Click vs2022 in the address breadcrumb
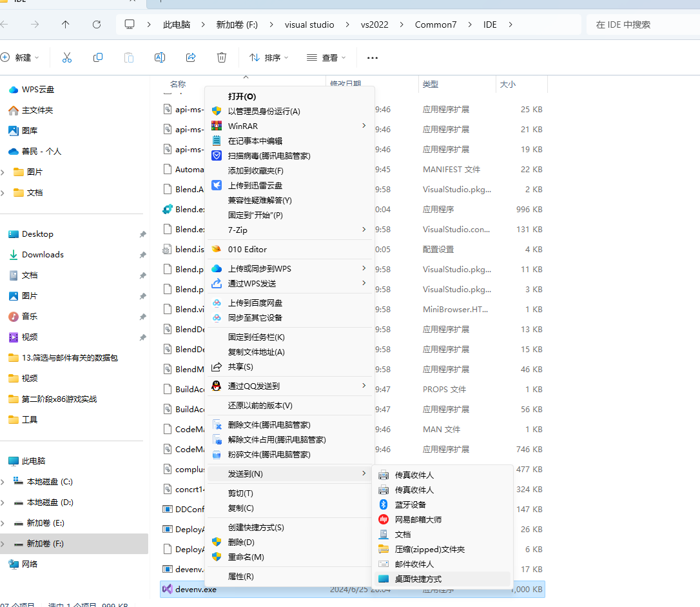The image size is (700, 607). point(374,25)
